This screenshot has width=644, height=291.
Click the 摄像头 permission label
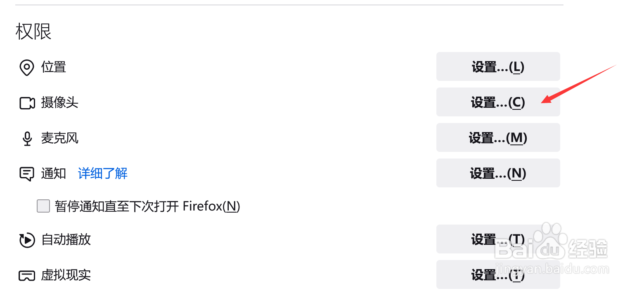pos(60,102)
